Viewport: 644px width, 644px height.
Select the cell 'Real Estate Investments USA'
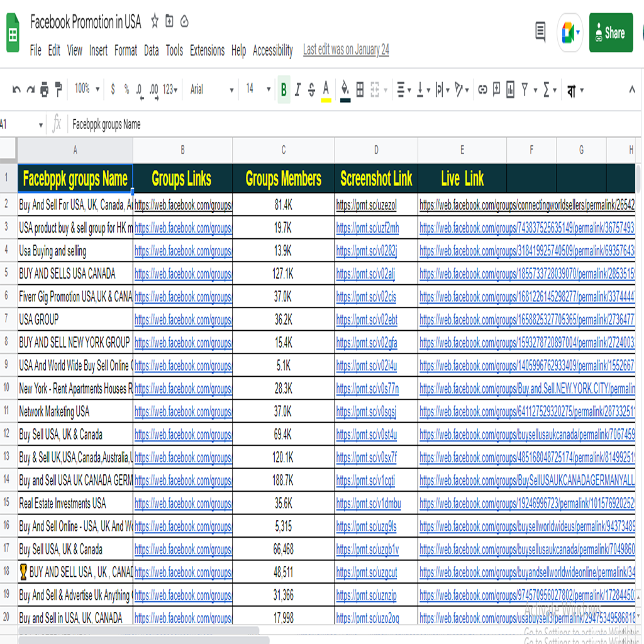75,504
